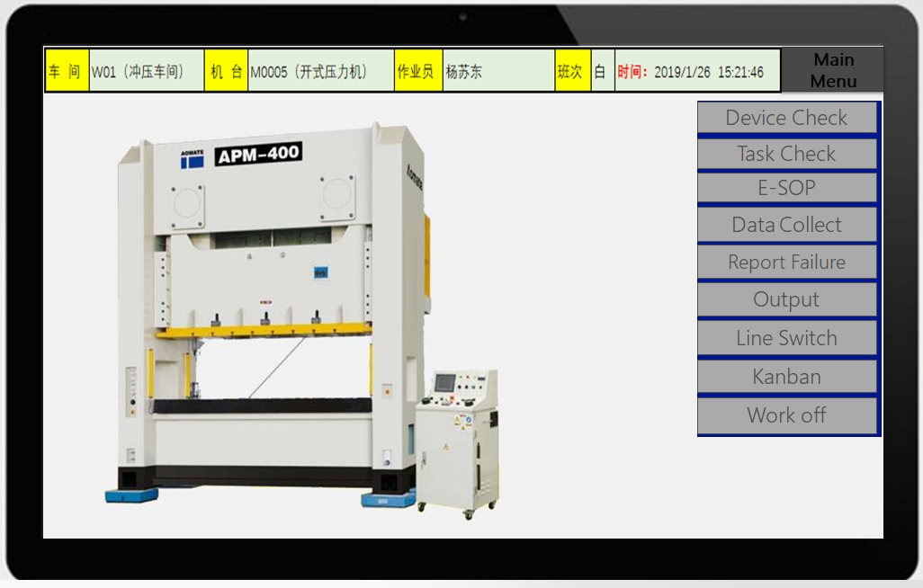Click Report Failure to log a fault

[x=786, y=262]
